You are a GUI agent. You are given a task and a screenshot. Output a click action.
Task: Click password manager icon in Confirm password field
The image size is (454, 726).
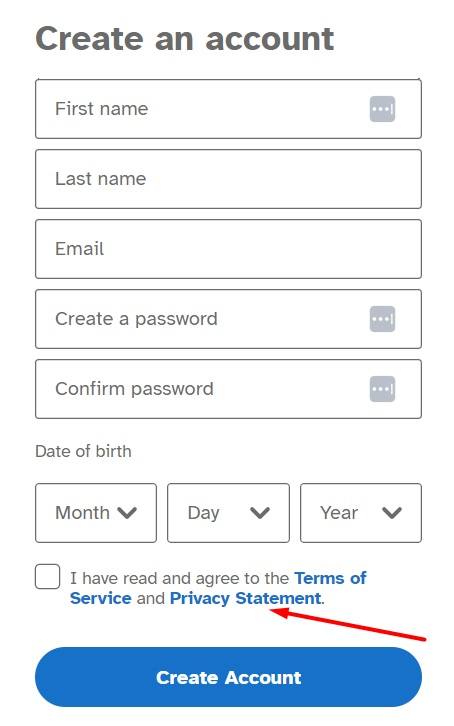click(x=382, y=389)
